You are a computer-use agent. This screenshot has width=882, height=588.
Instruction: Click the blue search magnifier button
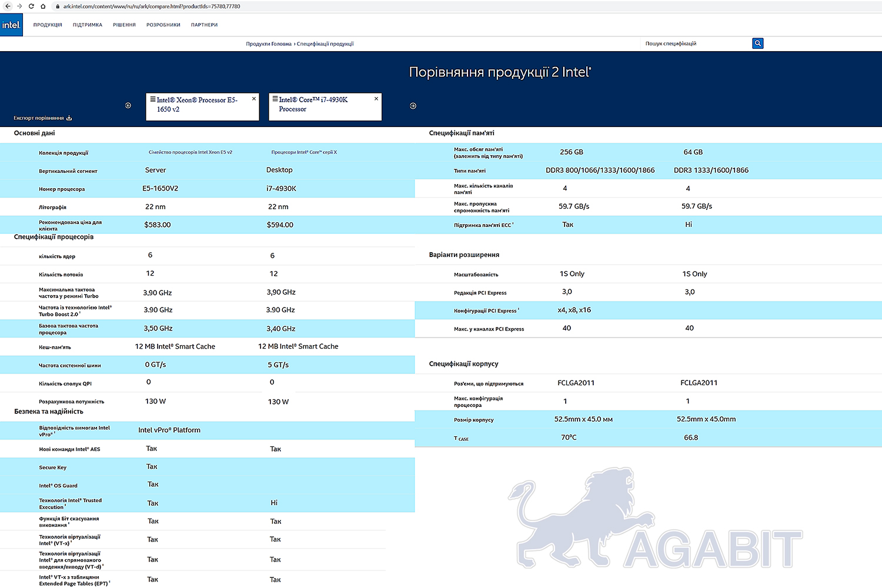click(x=757, y=44)
